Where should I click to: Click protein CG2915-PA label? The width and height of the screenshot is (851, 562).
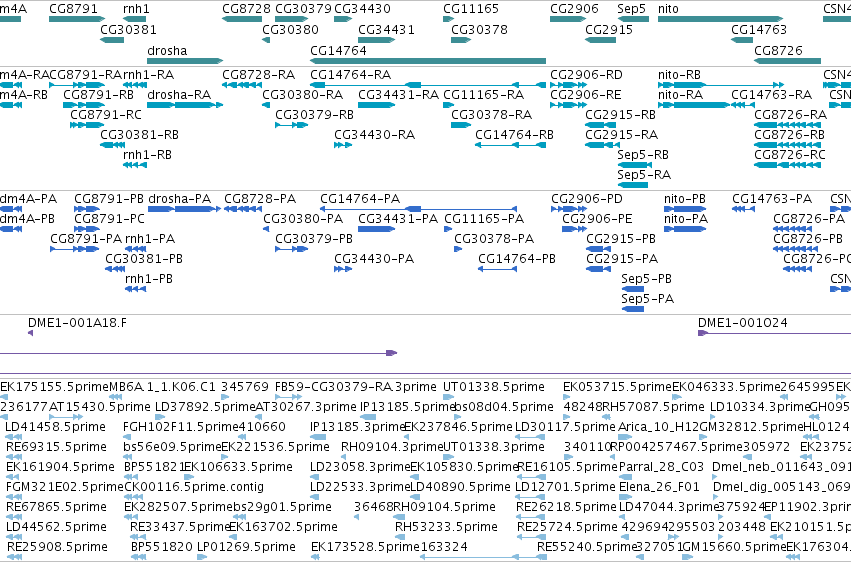tap(622, 259)
